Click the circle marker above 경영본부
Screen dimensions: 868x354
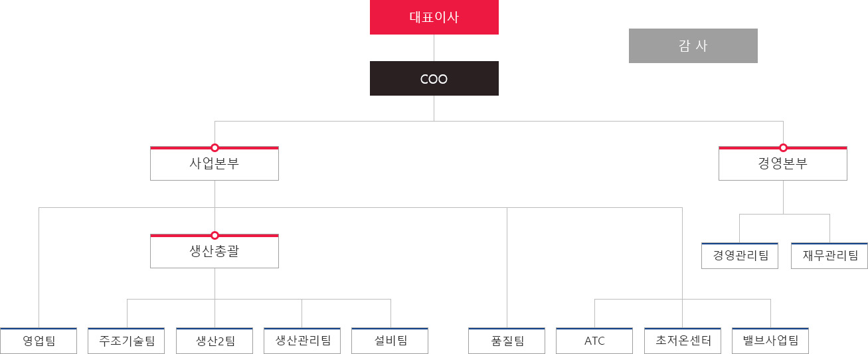tap(783, 147)
